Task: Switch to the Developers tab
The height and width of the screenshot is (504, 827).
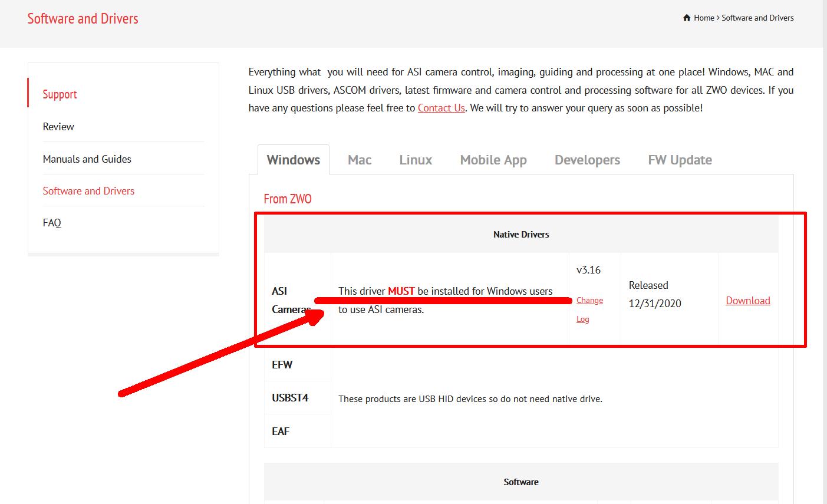Action: click(x=587, y=160)
